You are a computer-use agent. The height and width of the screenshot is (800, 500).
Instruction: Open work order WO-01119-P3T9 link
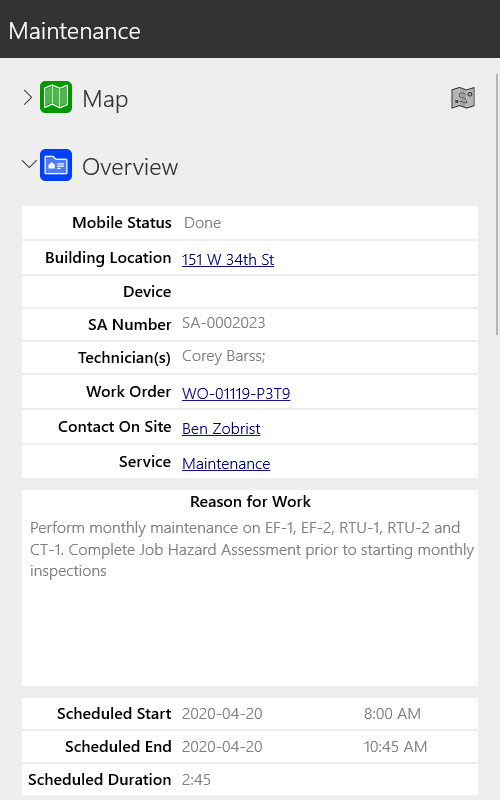236,393
